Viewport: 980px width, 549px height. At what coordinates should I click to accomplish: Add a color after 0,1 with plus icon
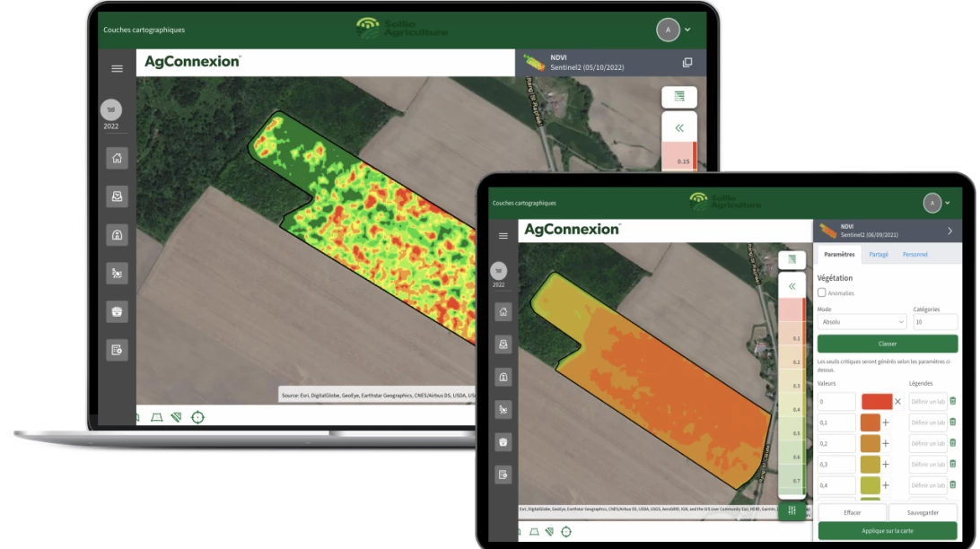[886, 423]
